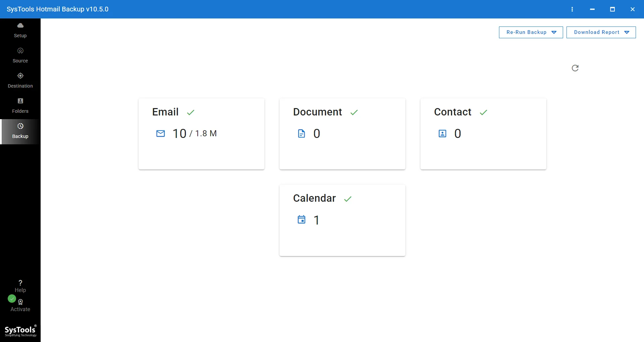Click the Contact card icon
This screenshot has width=644, height=342.
[443, 134]
